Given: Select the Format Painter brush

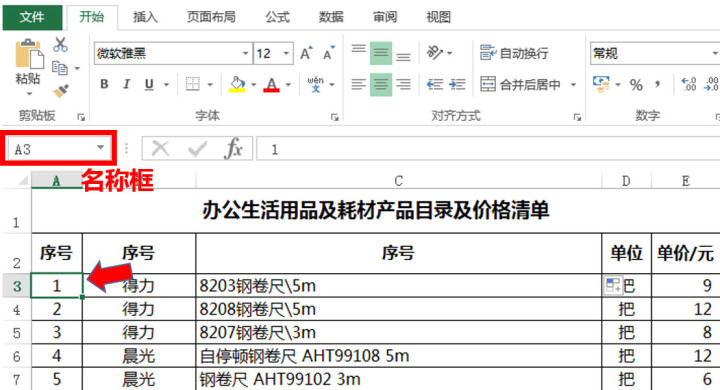Looking at the screenshot, I should point(61,91).
